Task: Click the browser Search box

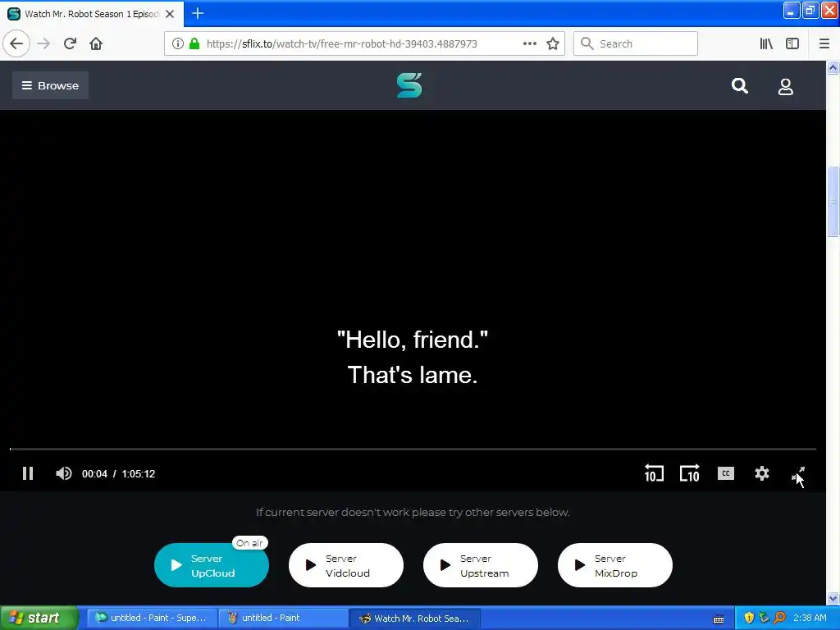Action: tap(636, 43)
